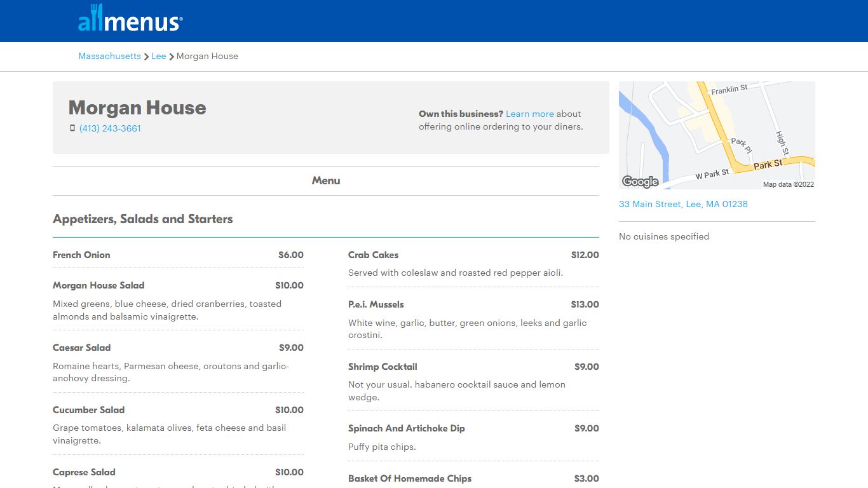Follow the Learn more link
The height and width of the screenshot is (488, 868).
pyautogui.click(x=530, y=114)
